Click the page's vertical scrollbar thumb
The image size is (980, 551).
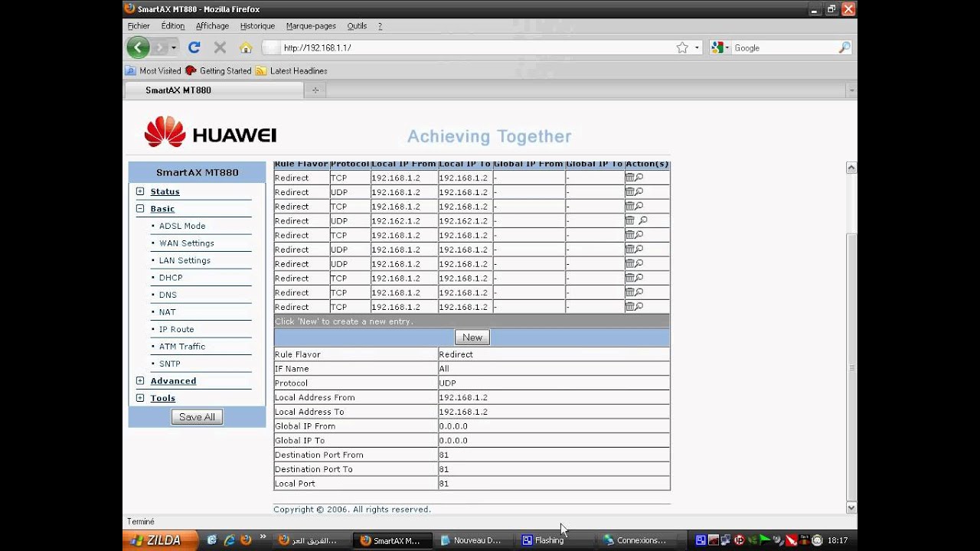click(x=851, y=367)
